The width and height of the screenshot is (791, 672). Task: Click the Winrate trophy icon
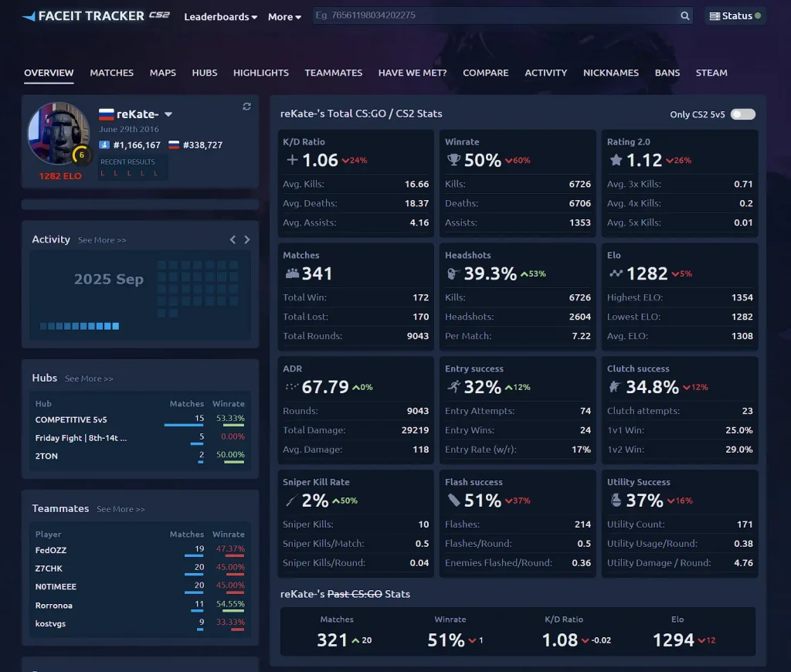453,160
